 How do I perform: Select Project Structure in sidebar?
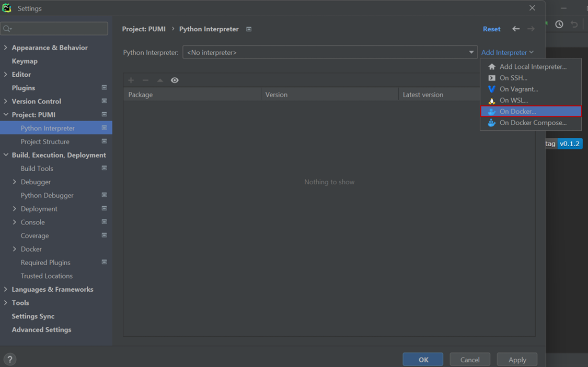pos(45,141)
